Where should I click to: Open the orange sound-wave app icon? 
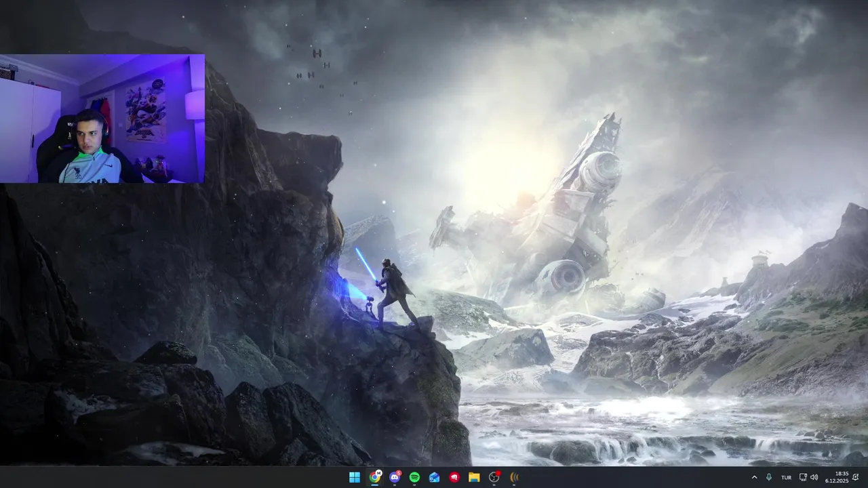tap(514, 477)
